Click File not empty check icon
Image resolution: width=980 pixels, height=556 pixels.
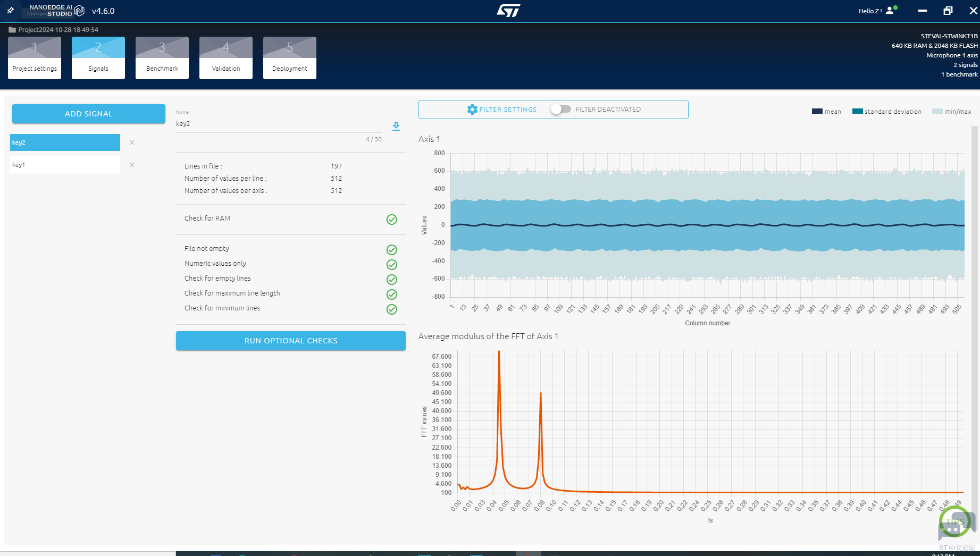click(x=392, y=250)
